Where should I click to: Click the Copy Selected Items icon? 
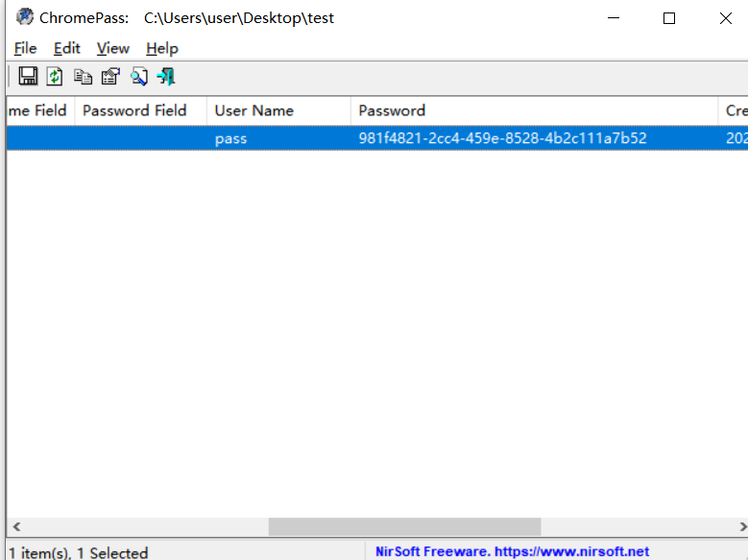[x=84, y=76]
